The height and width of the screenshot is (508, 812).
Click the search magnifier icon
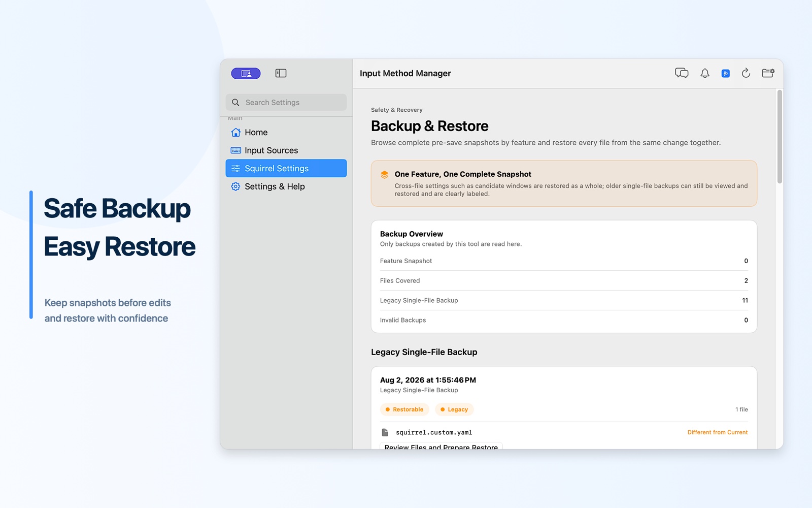click(235, 103)
